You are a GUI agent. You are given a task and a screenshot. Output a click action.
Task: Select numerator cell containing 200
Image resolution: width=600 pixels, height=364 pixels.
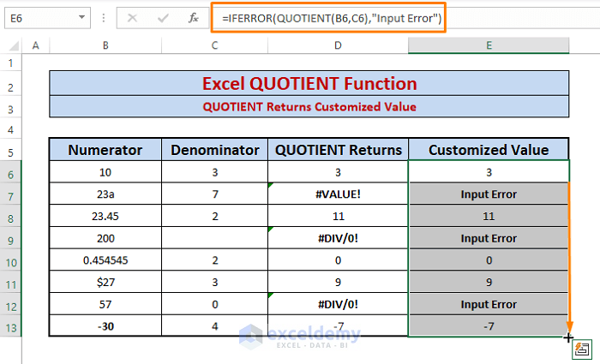click(x=105, y=238)
